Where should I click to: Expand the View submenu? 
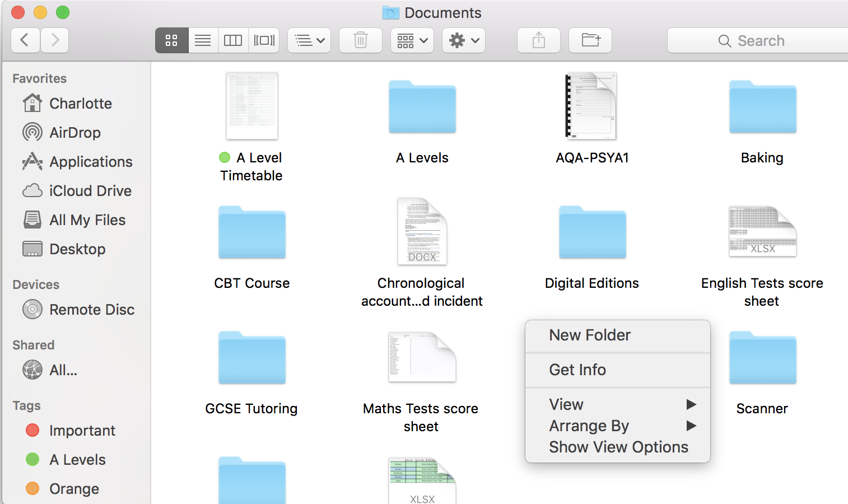(618, 404)
